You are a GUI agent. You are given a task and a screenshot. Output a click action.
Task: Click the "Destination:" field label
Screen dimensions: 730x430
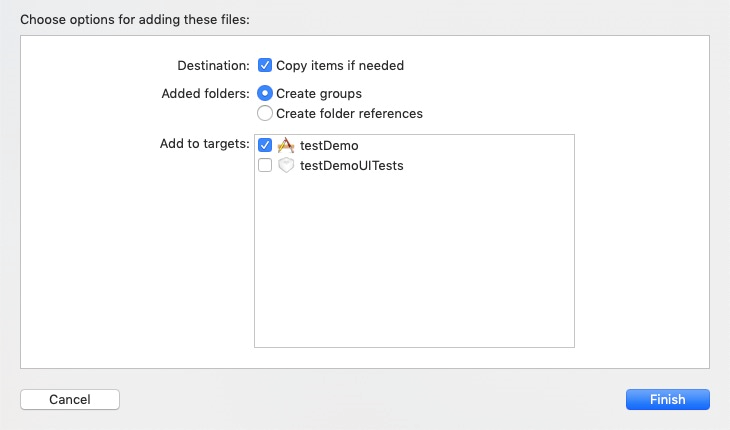213,66
